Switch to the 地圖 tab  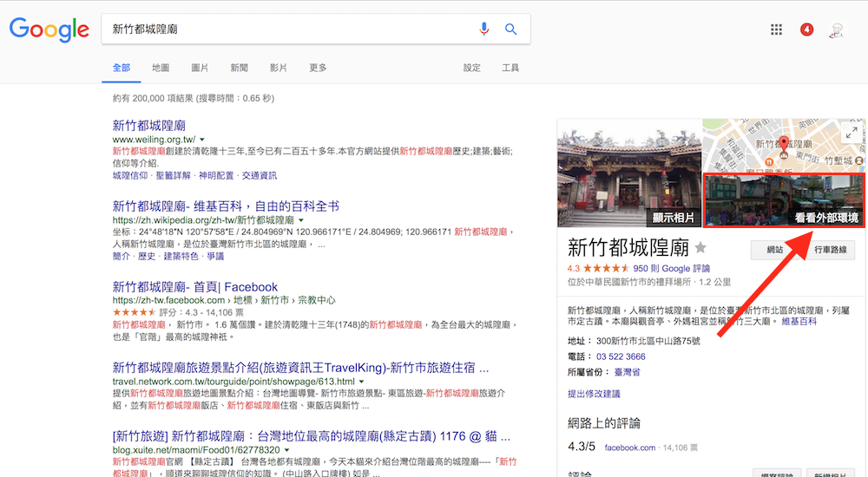tap(161, 68)
